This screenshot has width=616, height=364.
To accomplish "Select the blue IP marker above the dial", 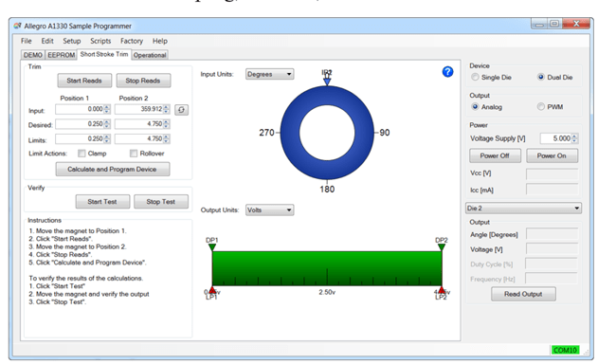I will (327, 82).
